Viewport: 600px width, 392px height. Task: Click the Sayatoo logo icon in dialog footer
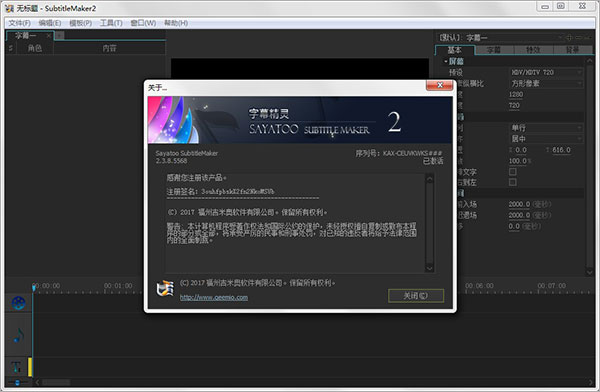165,289
